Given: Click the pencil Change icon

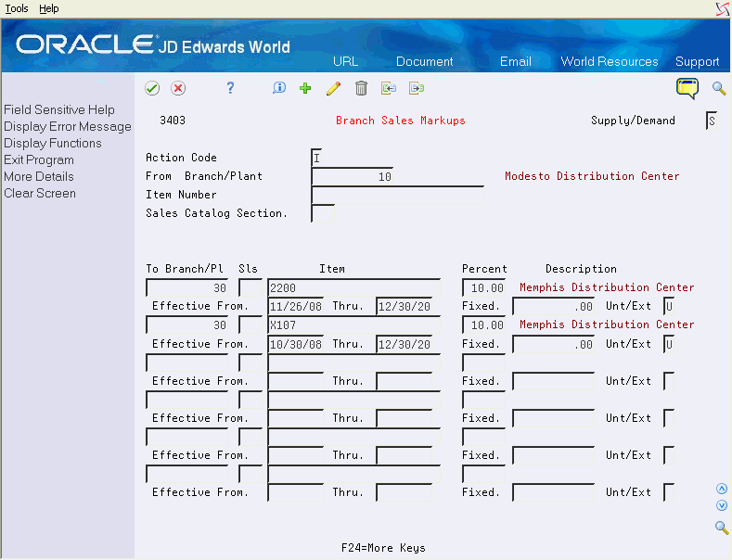Looking at the screenshot, I should pos(333,88).
